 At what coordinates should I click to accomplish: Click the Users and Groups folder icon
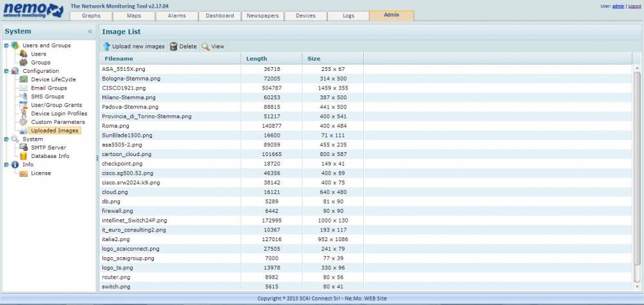15,45
